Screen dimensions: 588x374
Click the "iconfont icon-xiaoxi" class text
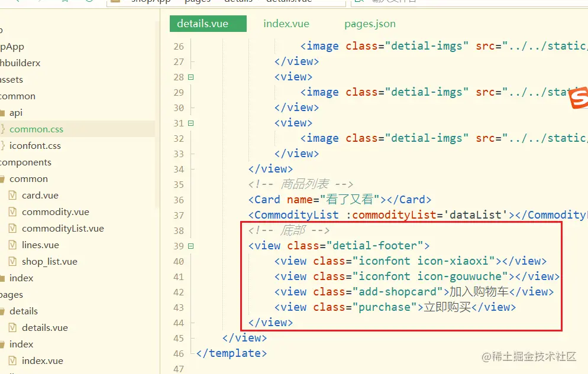click(424, 261)
